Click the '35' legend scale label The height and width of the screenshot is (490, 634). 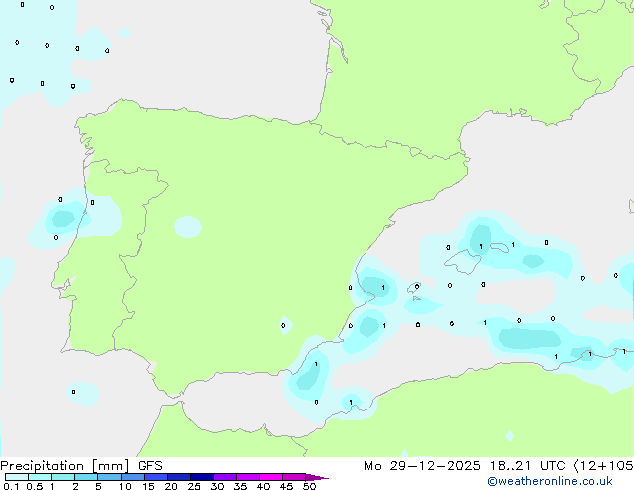(x=240, y=486)
